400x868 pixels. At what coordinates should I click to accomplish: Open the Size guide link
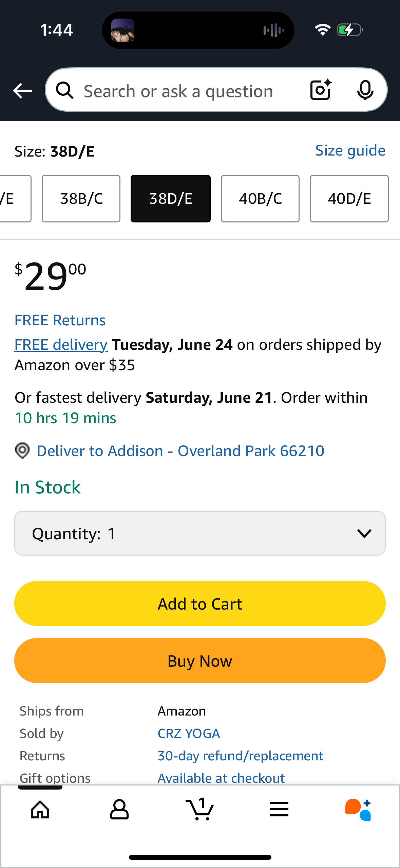350,150
